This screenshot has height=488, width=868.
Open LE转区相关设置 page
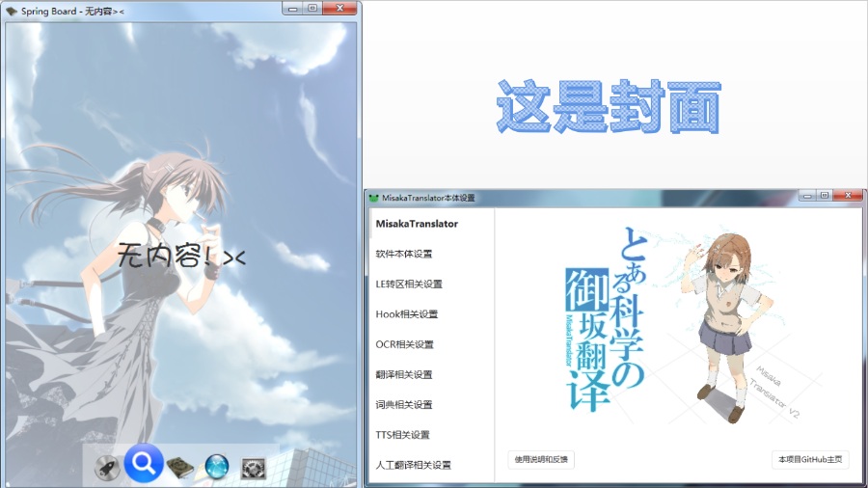click(409, 284)
